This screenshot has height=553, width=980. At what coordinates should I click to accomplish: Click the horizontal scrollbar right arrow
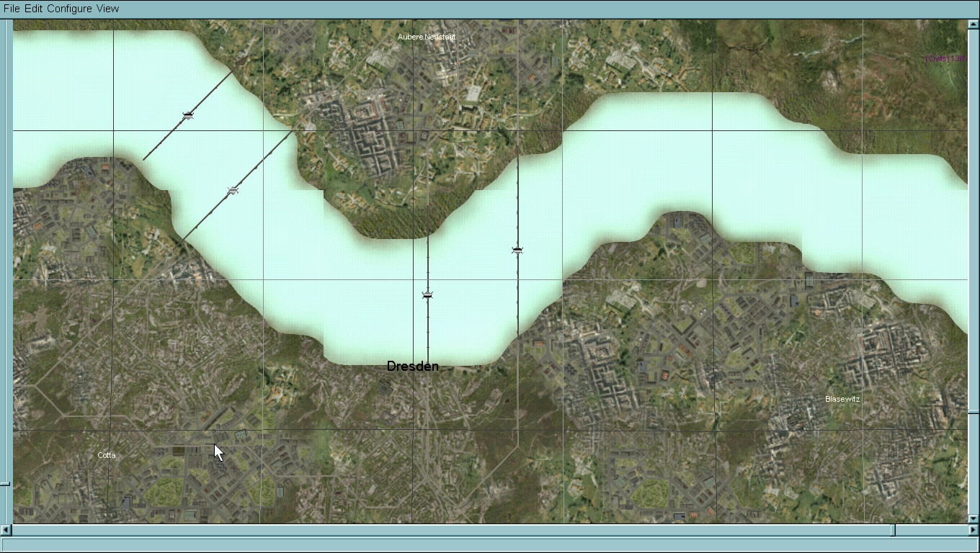[x=974, y=530]
